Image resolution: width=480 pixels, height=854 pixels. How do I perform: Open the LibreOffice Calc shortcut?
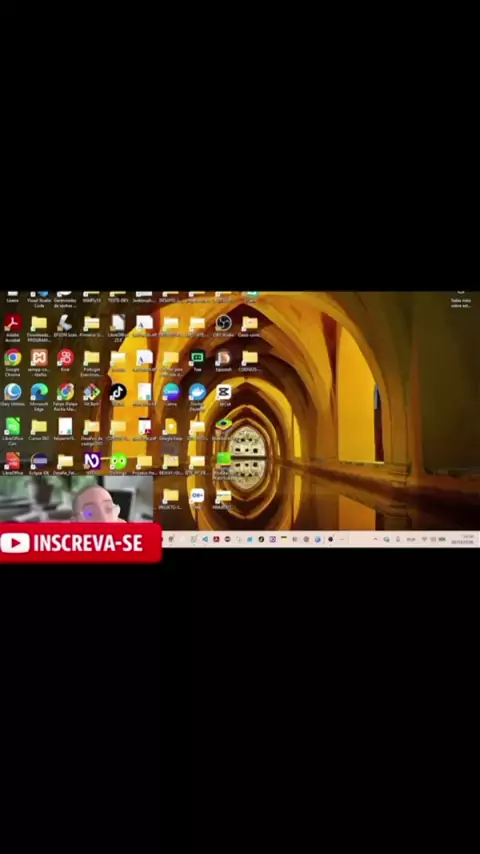coord(13,431)
